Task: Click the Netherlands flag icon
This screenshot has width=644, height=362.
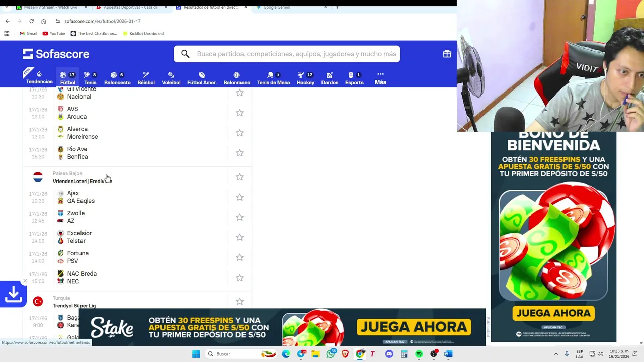Action: coord(38,177)
